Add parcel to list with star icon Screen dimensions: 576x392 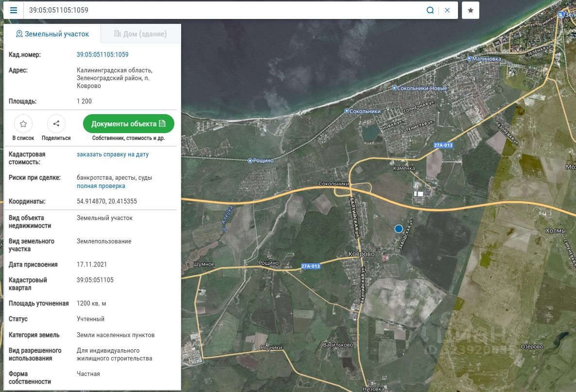[x=23, y=124]
